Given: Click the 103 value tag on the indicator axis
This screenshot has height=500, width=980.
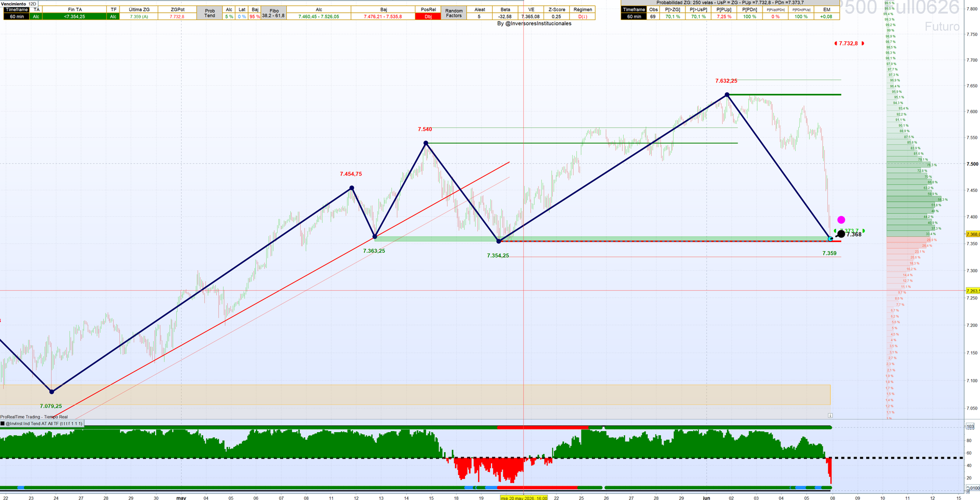Looking at the screenshot, I should click(970, 426).
